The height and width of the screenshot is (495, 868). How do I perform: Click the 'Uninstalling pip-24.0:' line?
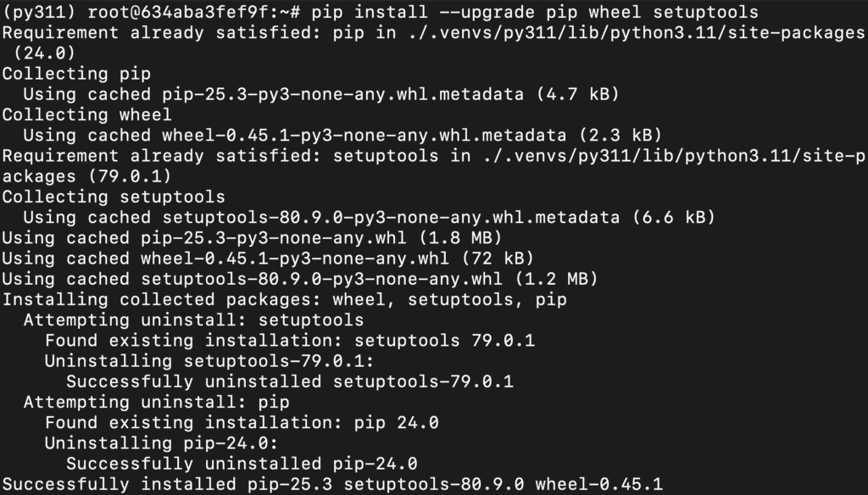click(161, 443)
